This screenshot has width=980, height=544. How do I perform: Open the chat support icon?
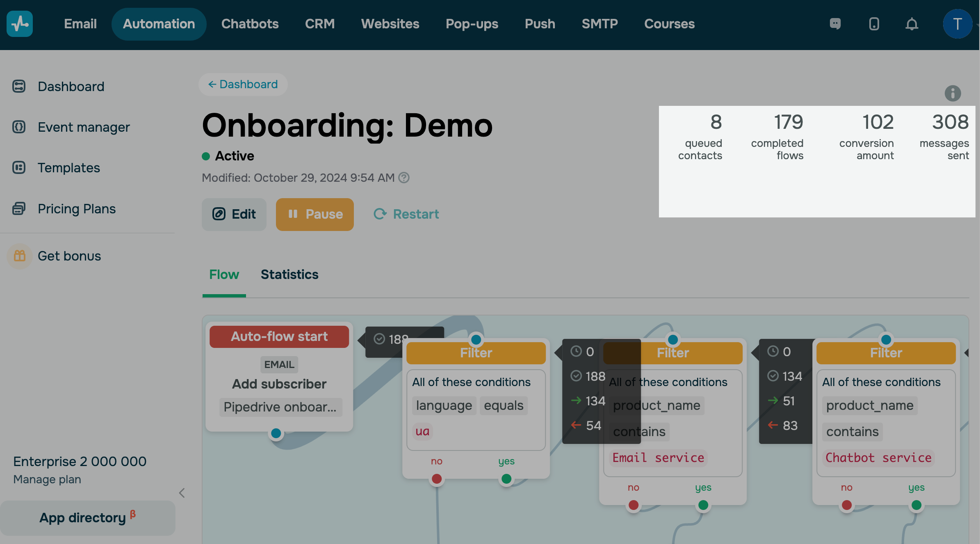(x=835, y=24)
